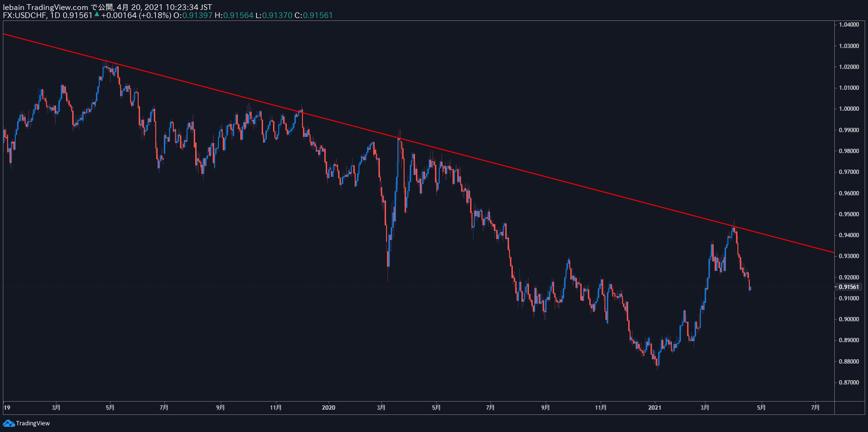Click the 0.91000 price axis label
The image size is (868, 432).
(849, 298)
